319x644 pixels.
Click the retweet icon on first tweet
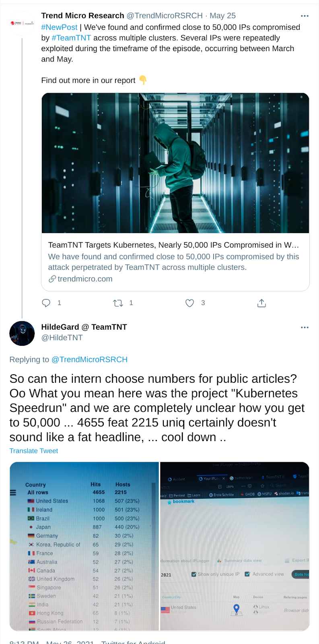[118, 303]
